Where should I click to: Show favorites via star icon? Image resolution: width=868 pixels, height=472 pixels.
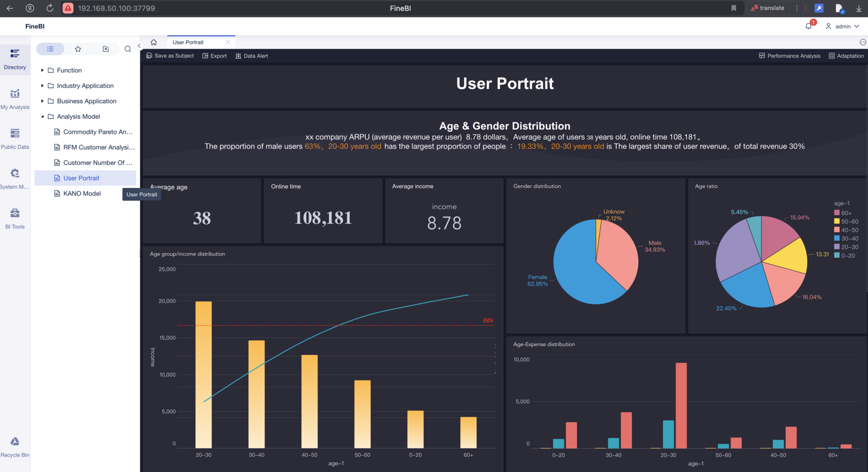pyautogui.click(x=78, y=49)
